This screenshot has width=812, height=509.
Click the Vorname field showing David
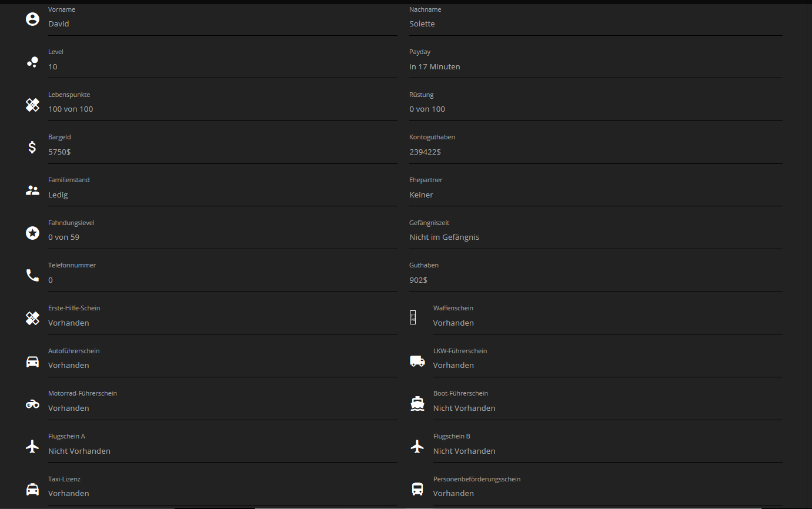pyautogui.click(x=222, y=24)
